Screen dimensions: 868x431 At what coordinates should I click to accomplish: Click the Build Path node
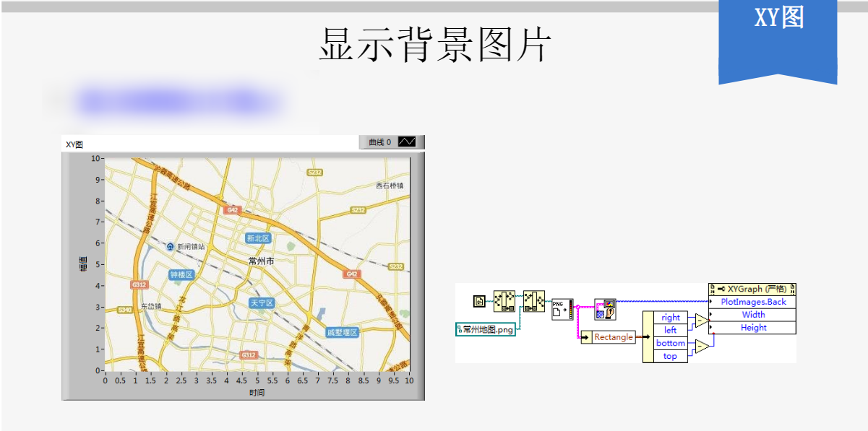pyautogui.click(x=534, y=301)
